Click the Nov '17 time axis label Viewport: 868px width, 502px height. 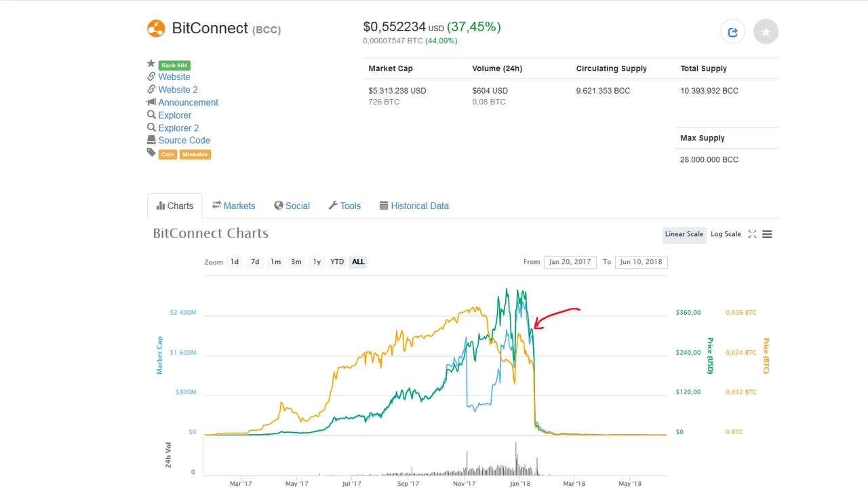464,484
